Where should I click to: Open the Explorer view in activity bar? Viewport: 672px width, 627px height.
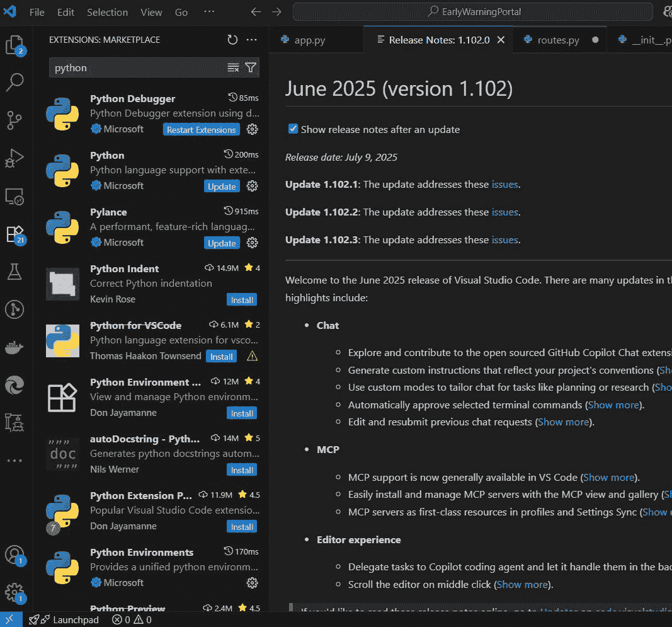[14, 45]
